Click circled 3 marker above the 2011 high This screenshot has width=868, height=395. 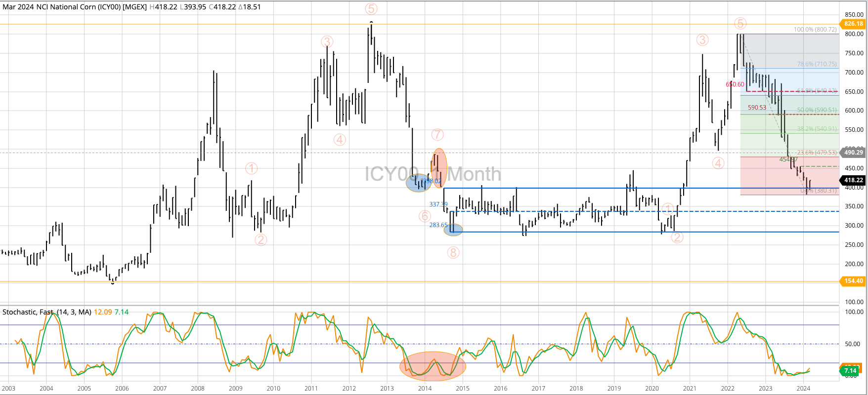[327, 41]
